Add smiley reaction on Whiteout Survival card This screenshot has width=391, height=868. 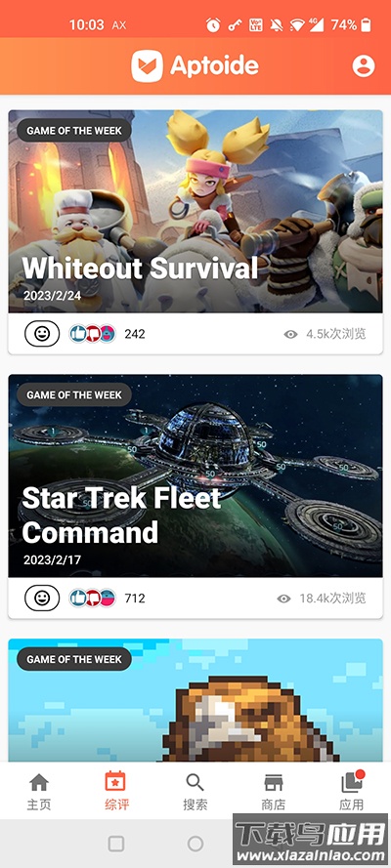pos(42,334)
